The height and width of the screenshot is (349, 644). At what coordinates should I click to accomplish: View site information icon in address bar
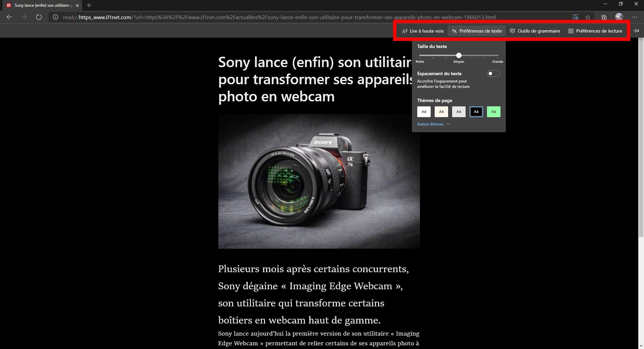pos(56,17)
